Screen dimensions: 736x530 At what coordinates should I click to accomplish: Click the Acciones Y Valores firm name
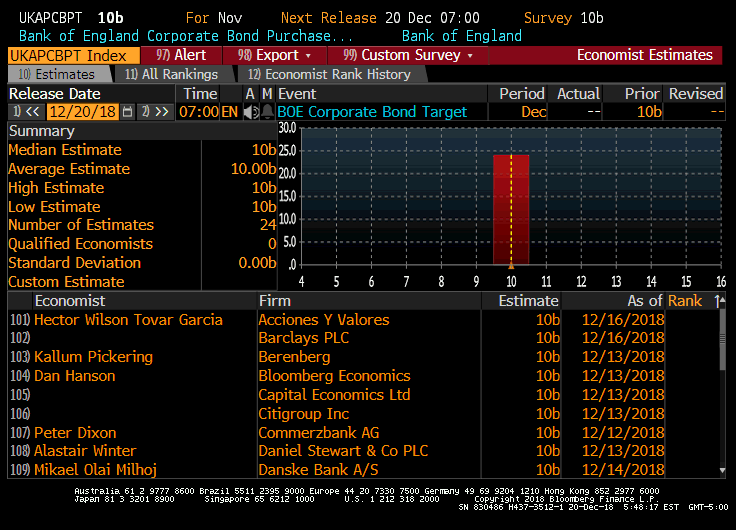point(323,320)
